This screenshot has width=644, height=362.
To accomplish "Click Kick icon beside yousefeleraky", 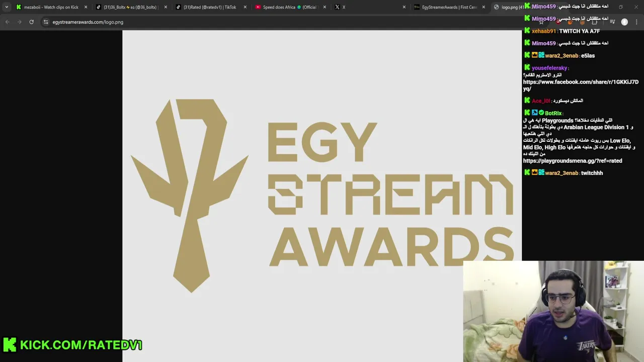I will pyautogui.click(x=527, y=67).
